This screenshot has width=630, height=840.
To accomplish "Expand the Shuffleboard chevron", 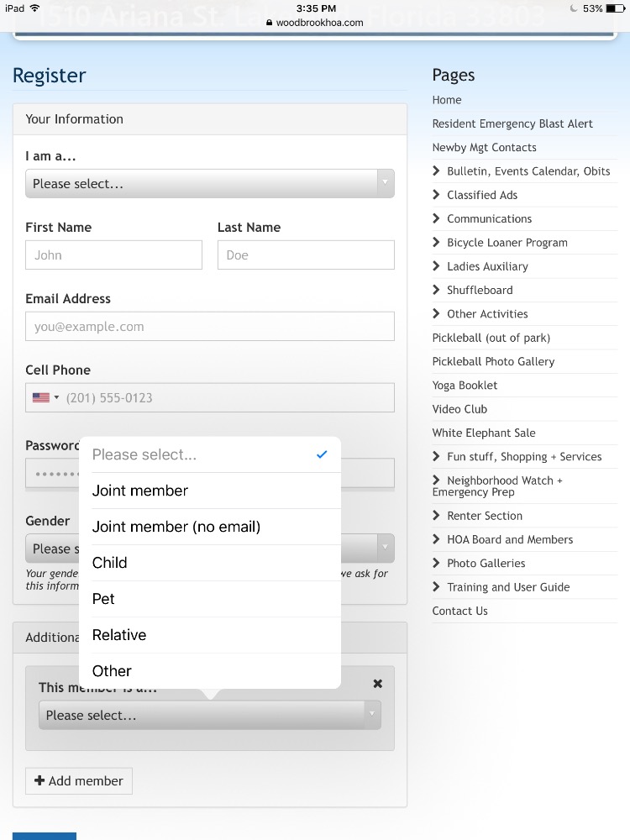I will tap(436, 290).
